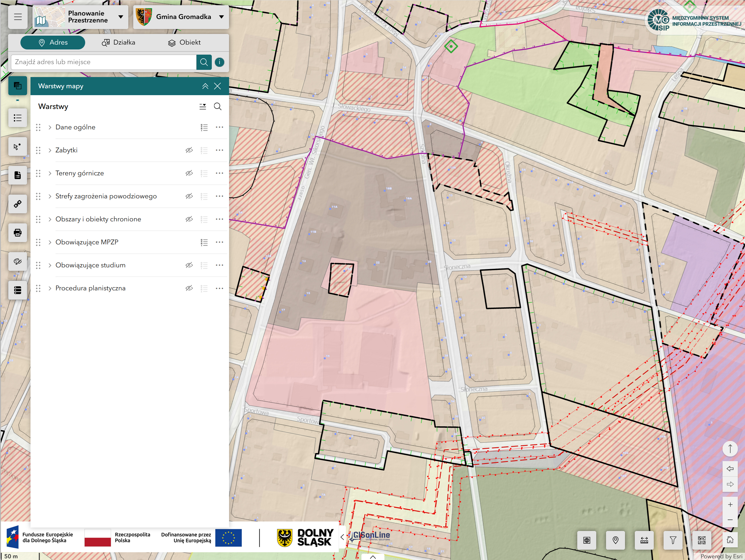Open the filter icon near map controls
745x560 pixels.
(x=672, y=540)
